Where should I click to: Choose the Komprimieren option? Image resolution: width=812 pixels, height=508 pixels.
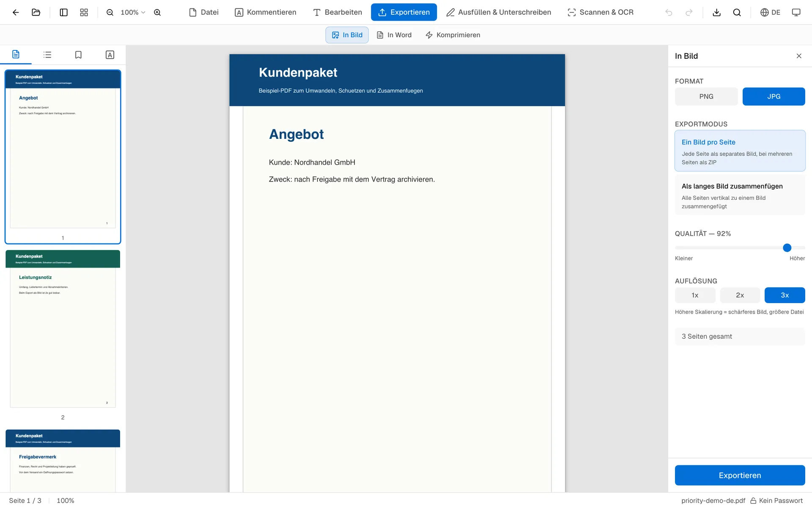(x=453, y=35)
